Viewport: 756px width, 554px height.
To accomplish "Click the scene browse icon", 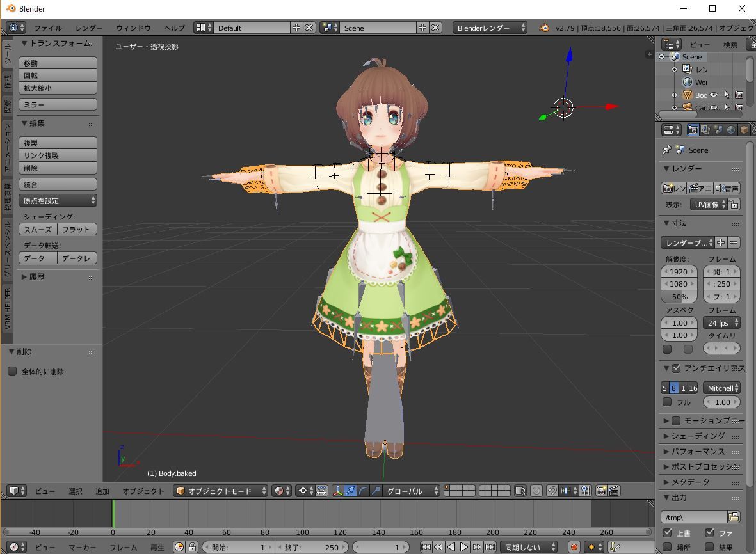I will click(329, 28).
